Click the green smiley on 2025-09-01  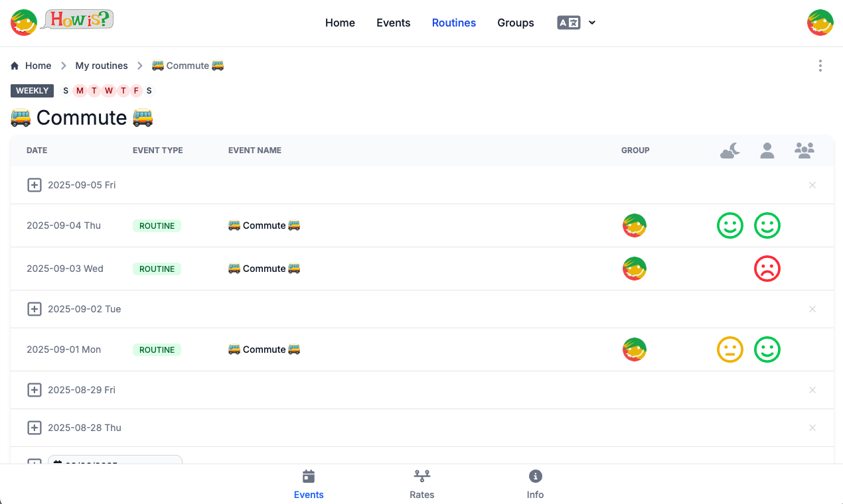click(x=767, y=349)
